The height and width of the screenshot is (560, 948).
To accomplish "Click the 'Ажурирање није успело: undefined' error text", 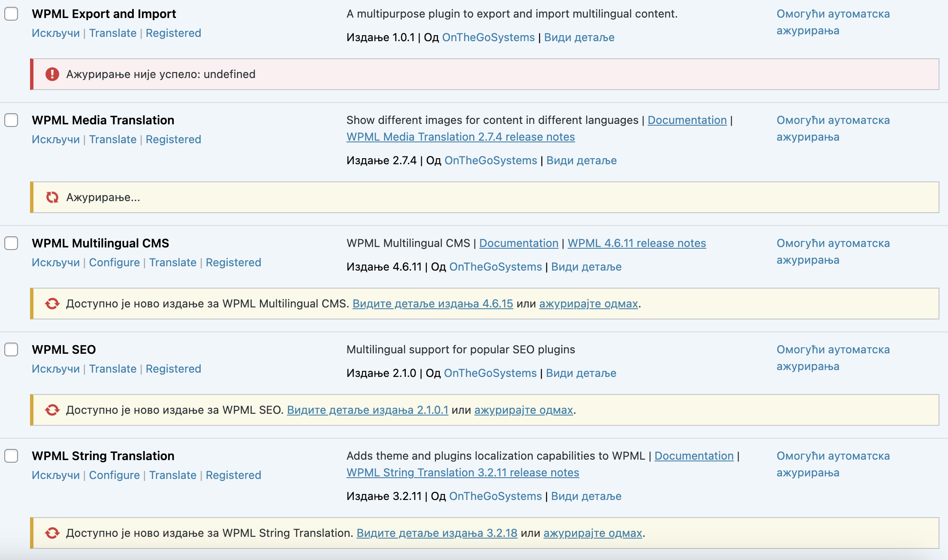I will point(161,74).
